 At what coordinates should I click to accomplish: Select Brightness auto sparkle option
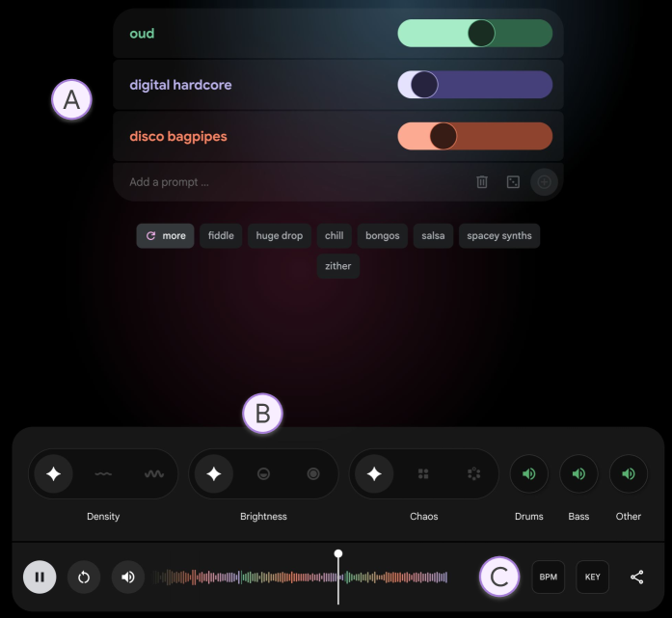coord(214,474)
